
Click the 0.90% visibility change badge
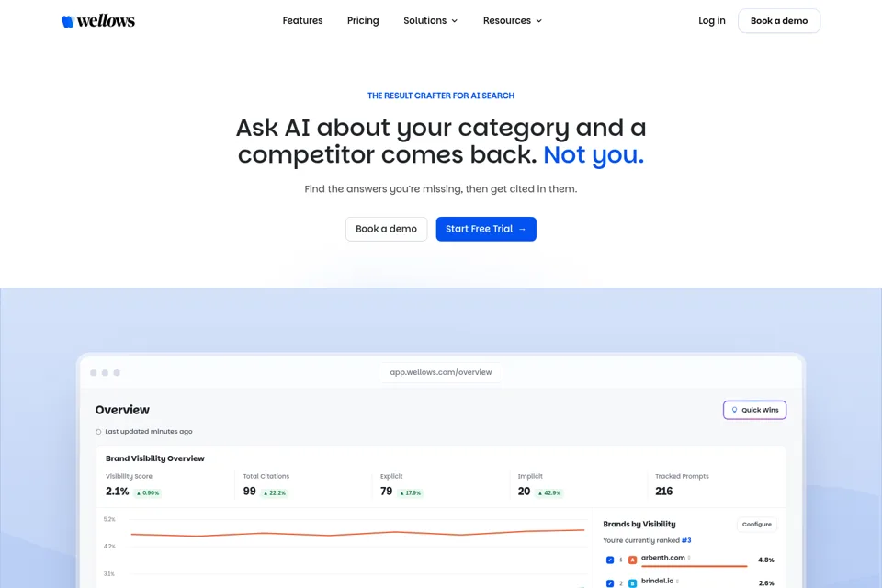(148, 492)
